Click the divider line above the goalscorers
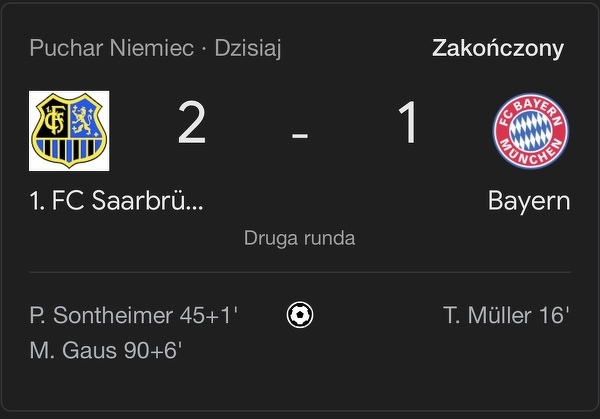This screenshot has width=600, height=419. [299, 272]
